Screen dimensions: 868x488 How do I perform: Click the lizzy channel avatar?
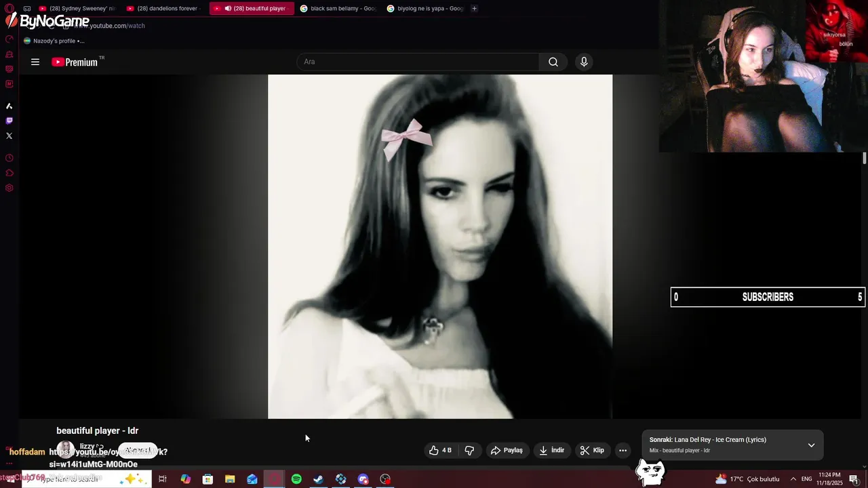(65, 449)
